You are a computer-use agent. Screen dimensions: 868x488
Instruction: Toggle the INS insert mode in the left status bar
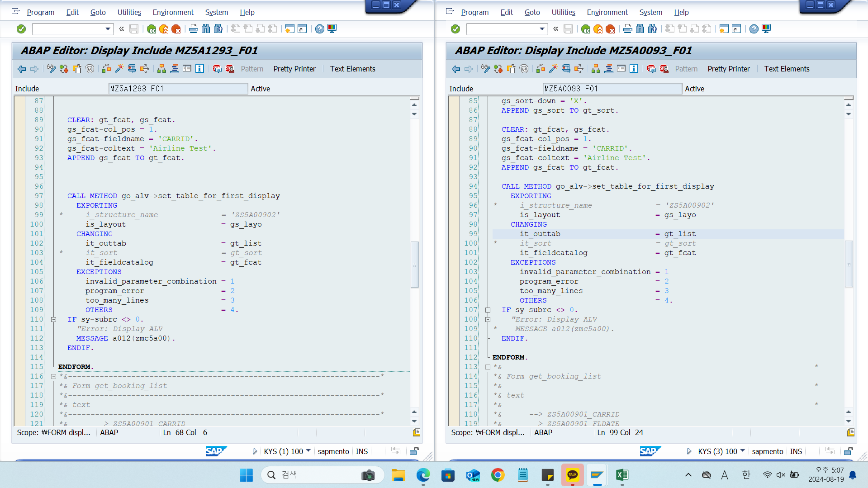tap(362, 451)
